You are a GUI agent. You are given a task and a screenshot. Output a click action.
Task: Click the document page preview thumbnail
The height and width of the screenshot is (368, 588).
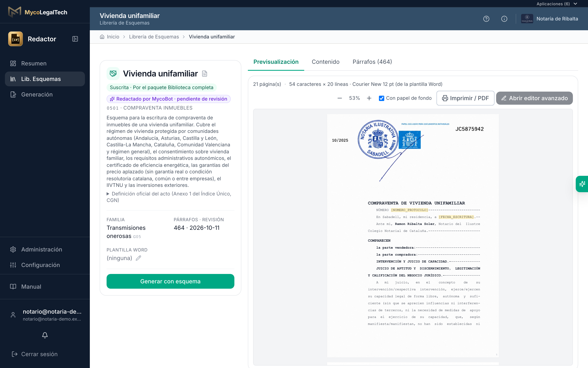pos(413,236)
